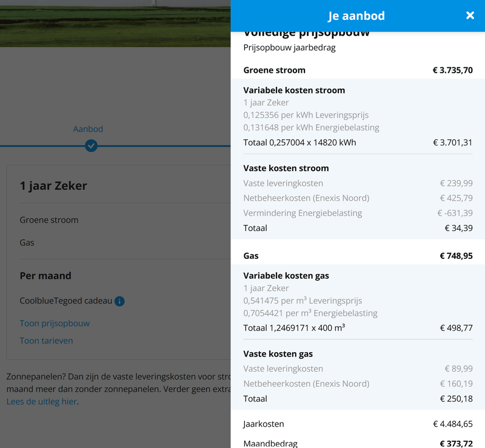The height and width of the screenshot is (448, 485).
Task: Select the 1 jaar Zeker card heading
Action: click(53, 186)
